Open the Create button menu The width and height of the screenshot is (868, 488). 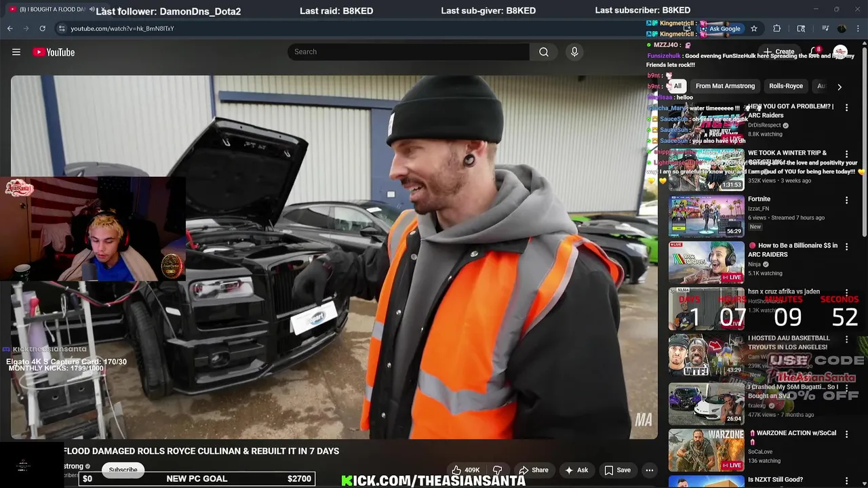778,52
